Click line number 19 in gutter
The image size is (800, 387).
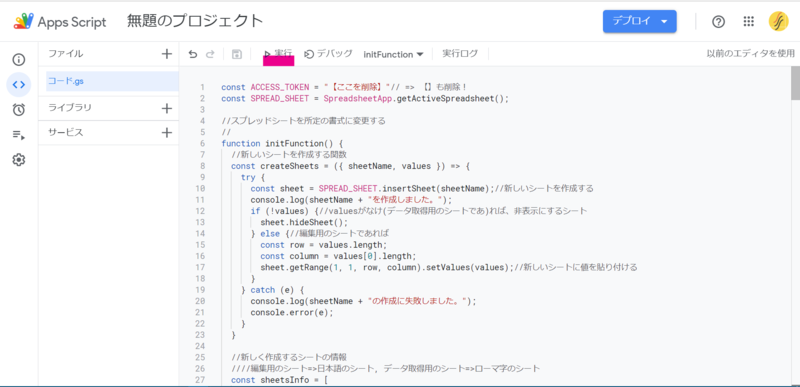(201, 290)
